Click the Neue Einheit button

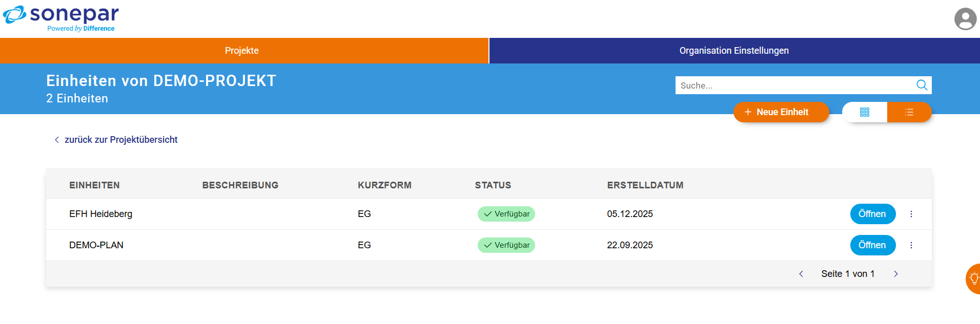pos(781,112)
